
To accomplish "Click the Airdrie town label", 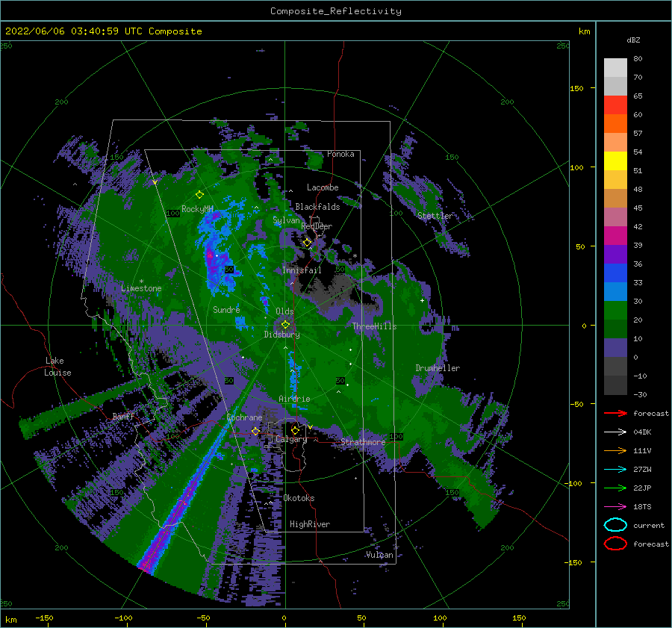I will tap(294, 399).
